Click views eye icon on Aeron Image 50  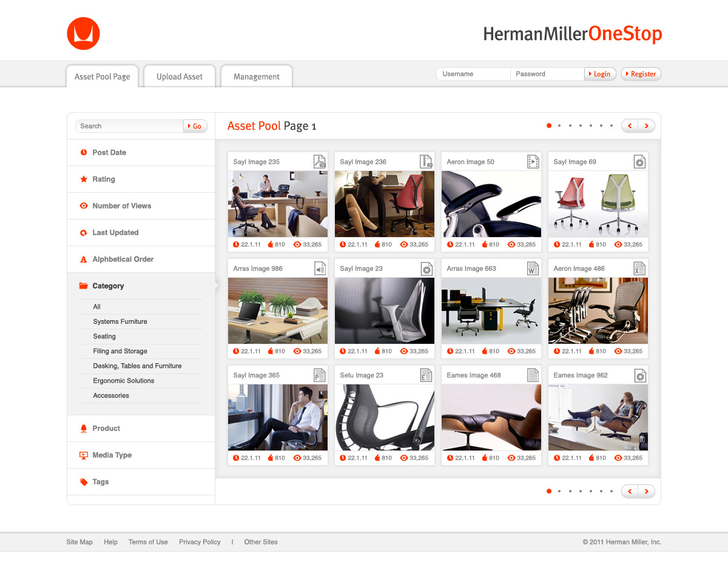(x=511, y=244)
